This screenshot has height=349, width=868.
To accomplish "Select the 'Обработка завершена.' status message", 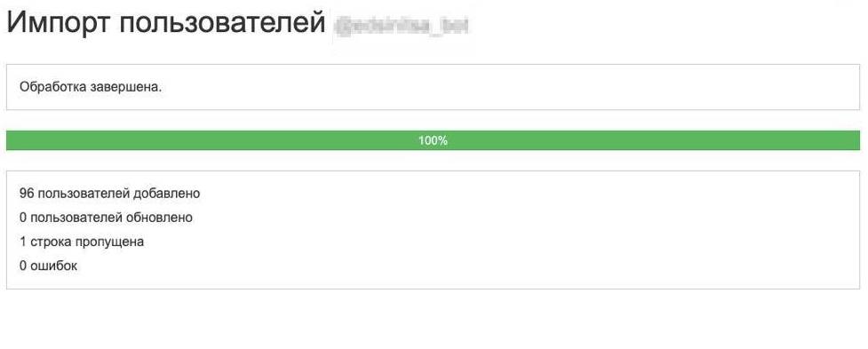I will (91, 87).
